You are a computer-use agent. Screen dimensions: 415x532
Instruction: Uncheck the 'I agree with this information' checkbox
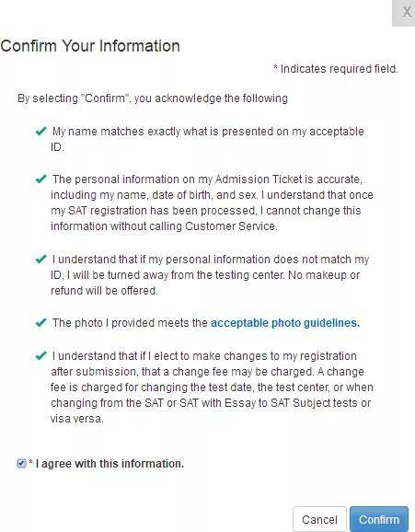(x=21, y=463)
